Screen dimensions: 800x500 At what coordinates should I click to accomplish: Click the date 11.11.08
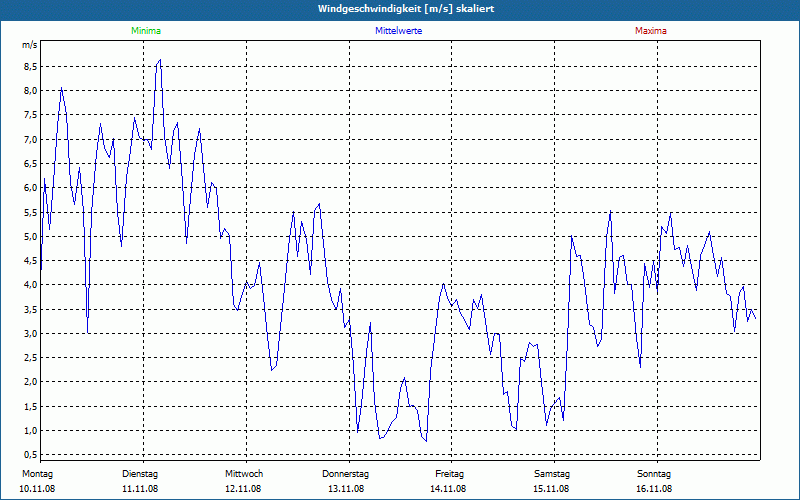pyautogui.click(x=140, y=489)
